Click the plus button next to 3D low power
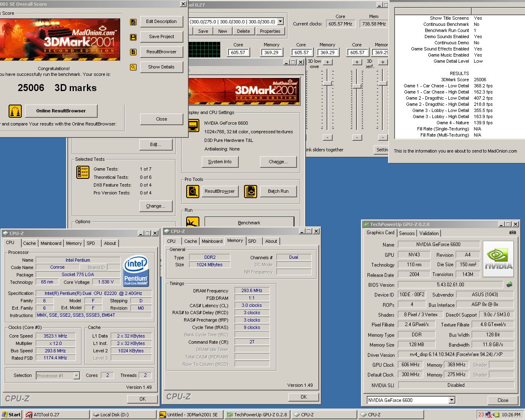 (327, 62)
